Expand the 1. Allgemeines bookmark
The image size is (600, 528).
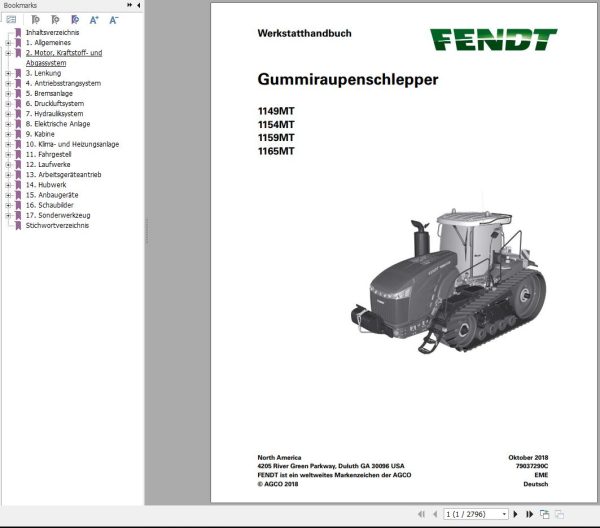click(x=8, y=42)
